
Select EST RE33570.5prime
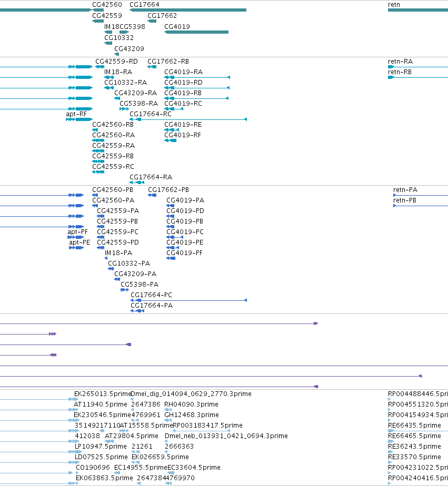(x=414, y=457)
